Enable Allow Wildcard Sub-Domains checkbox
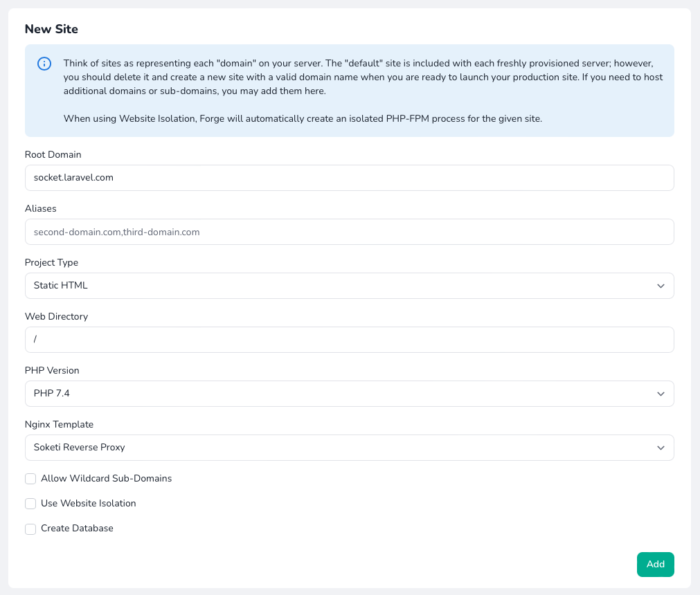Image resolution: width=700 pixels, height=595 pixels. (x=30, y=479)
